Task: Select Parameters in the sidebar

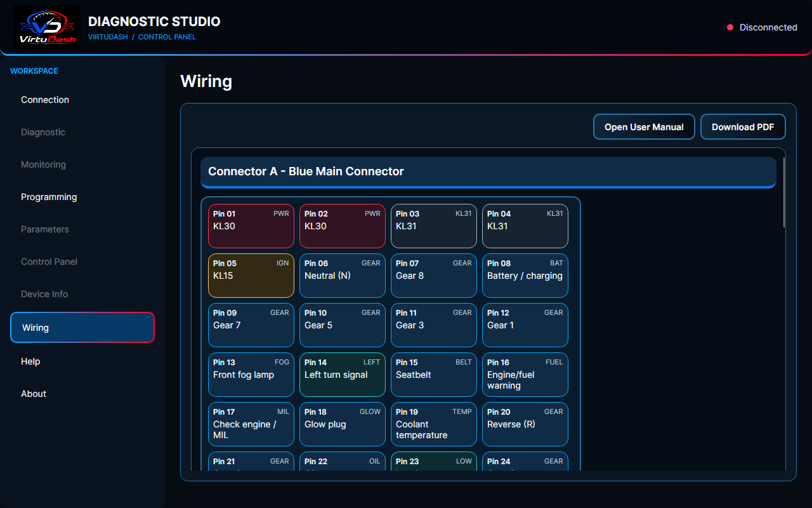Action: point(82,229)
